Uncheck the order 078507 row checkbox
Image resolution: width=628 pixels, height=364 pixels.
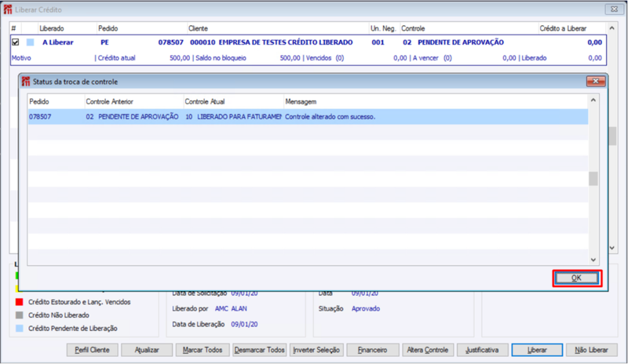pos(15,42)
